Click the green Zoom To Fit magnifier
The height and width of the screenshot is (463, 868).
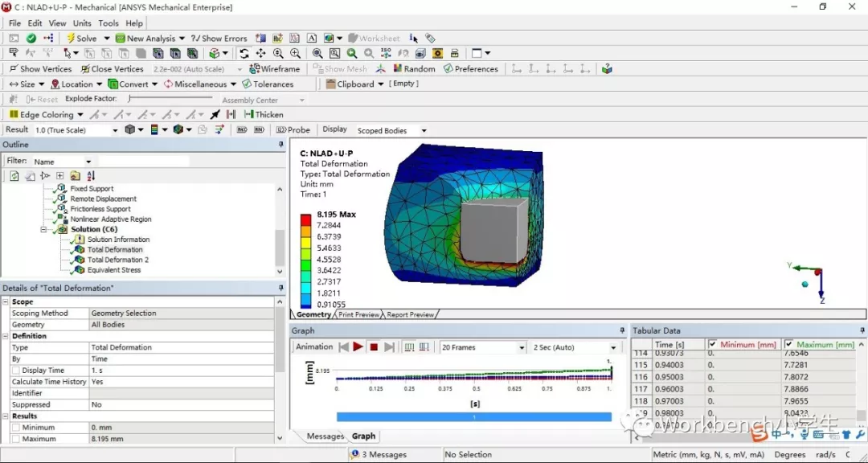[x=351, y=53]
